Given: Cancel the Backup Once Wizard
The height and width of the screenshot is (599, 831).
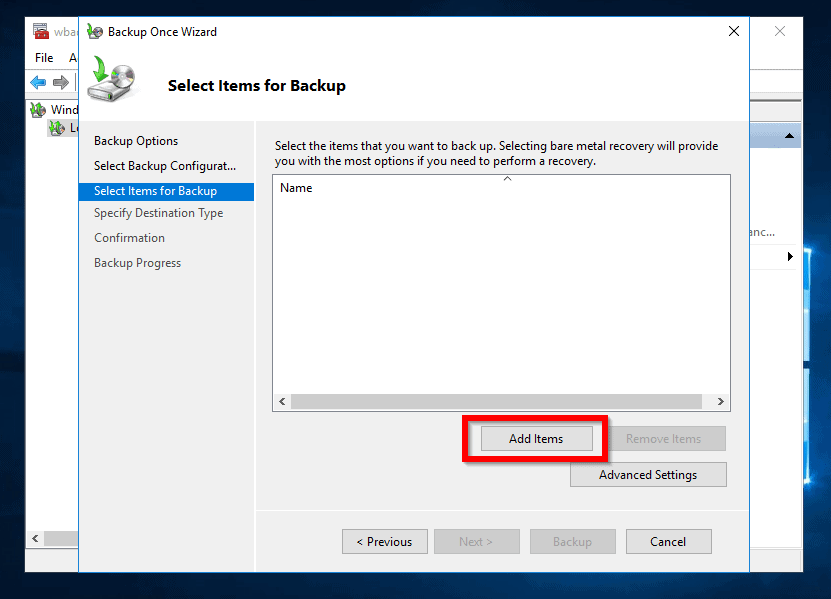Looking at the screenshot, I should pyautogui.click(x=668, y=542).
